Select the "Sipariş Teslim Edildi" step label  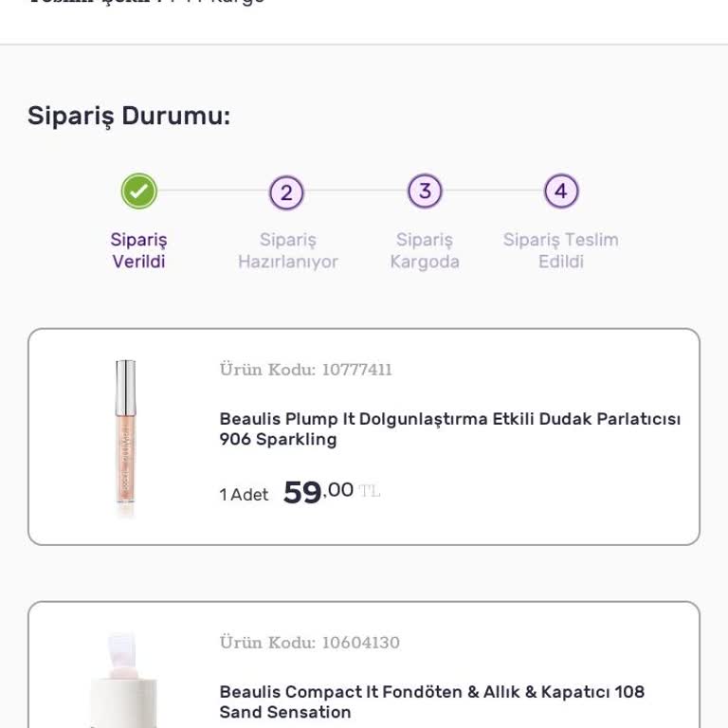(x=561, y=251)
